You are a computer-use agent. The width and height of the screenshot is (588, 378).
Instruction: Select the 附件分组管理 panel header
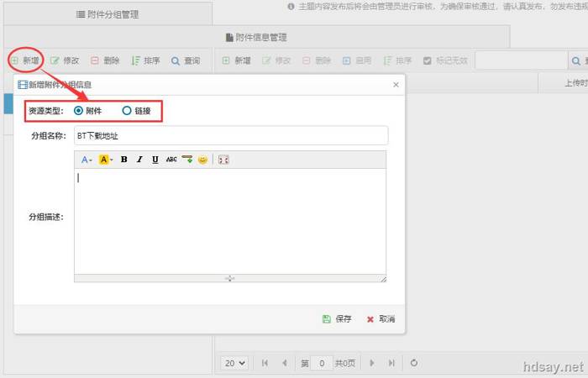point(108,14)
